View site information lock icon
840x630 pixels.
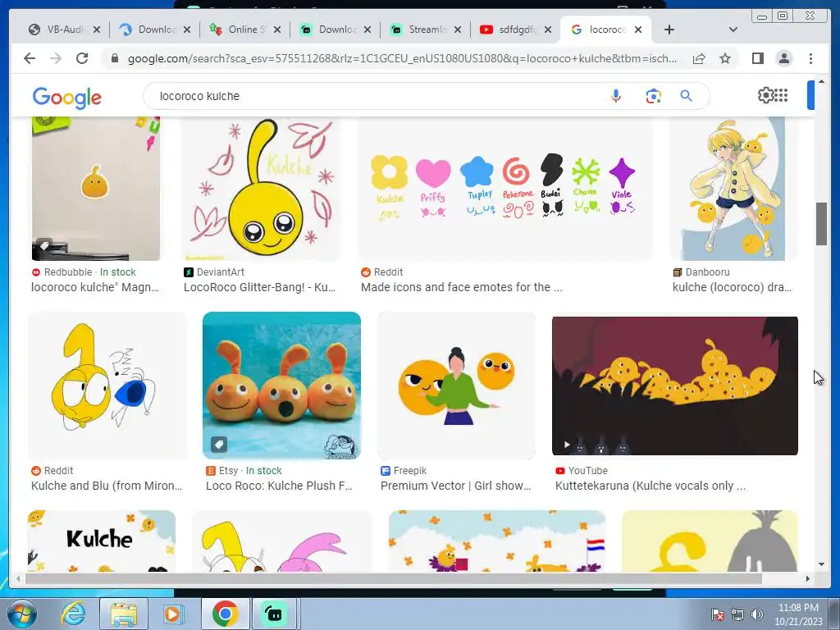(114, 58)
